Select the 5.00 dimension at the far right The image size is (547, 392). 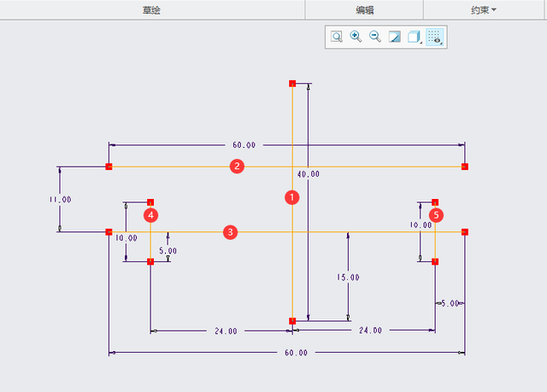(450, 303)
